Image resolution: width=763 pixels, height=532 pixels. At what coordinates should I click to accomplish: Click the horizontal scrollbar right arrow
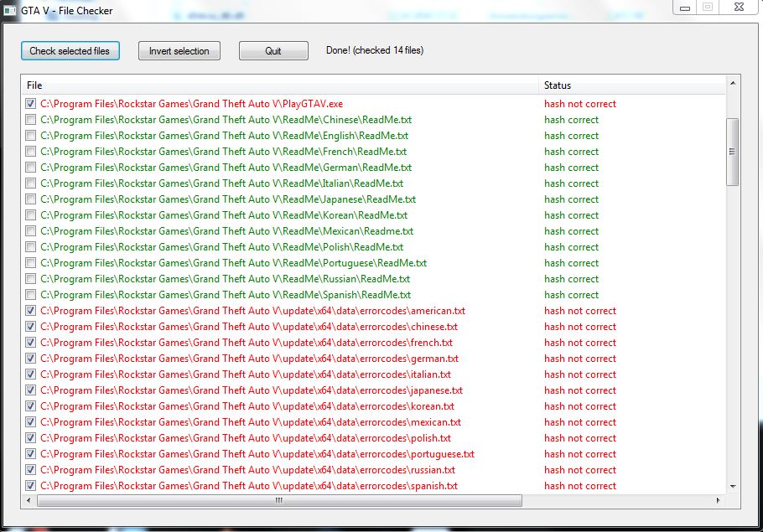coord(719,500)
